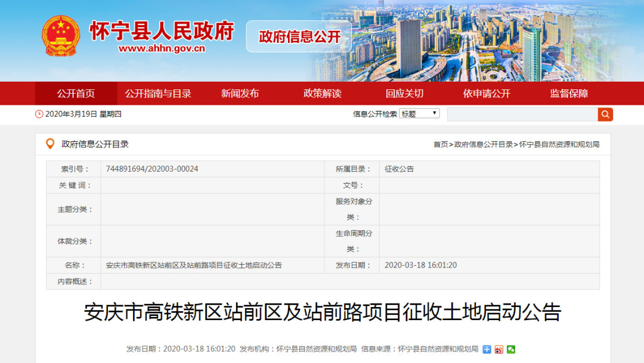Image resolution: width=644 pixels, height=363 pixels.
Task: Click inside the search input box
Action: coord(522,113)
